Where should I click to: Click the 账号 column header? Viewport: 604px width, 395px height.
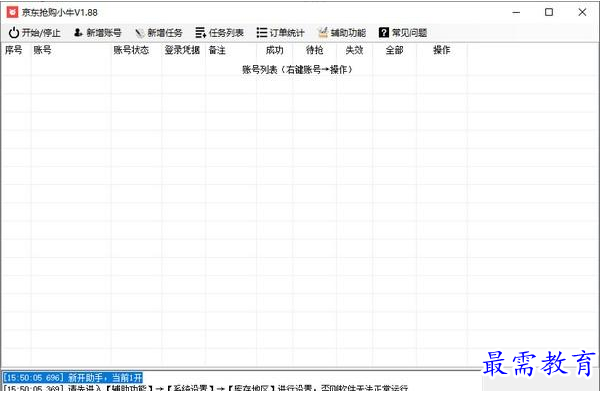[x=42, y=50]
